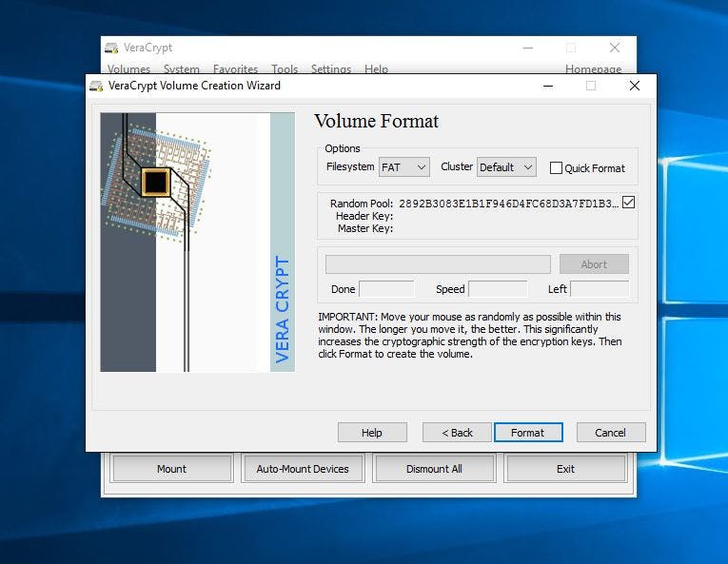
Task: Click the Abort button
Action: [x=594, y=264]
